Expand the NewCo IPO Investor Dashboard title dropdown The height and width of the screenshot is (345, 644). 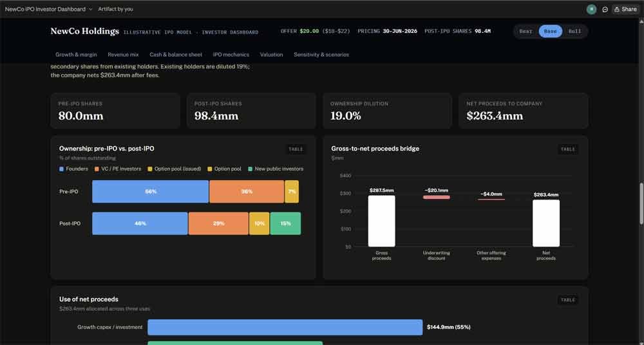[x=48, y=9]
